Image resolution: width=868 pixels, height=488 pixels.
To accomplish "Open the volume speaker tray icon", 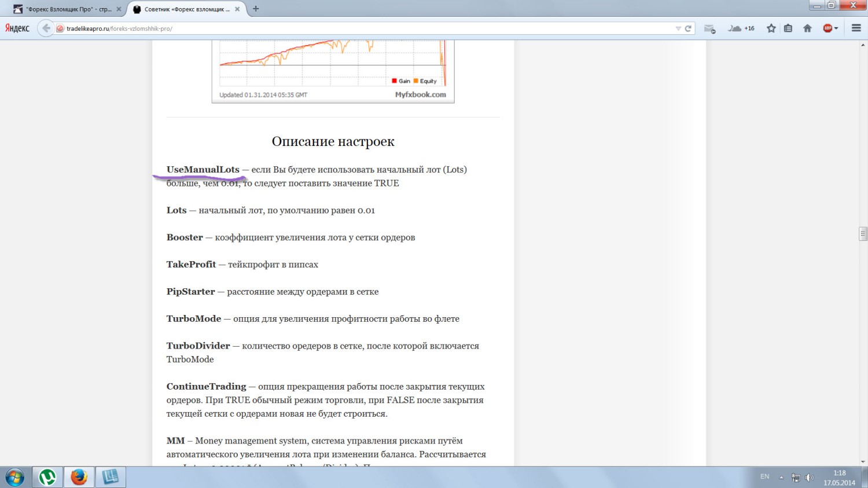I will coord(810,478).
